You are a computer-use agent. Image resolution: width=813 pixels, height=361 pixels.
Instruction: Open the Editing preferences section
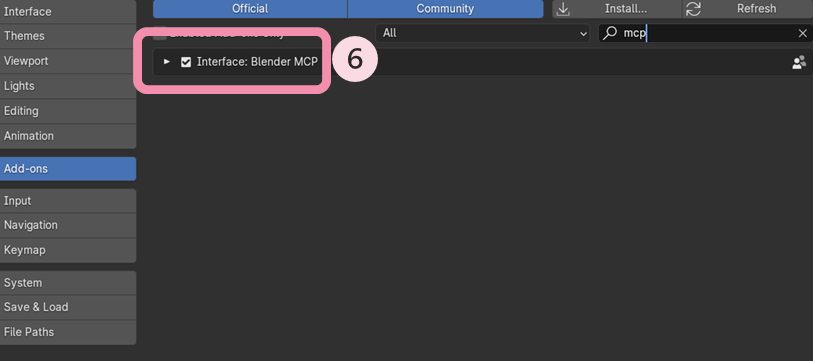pos(68,110)
